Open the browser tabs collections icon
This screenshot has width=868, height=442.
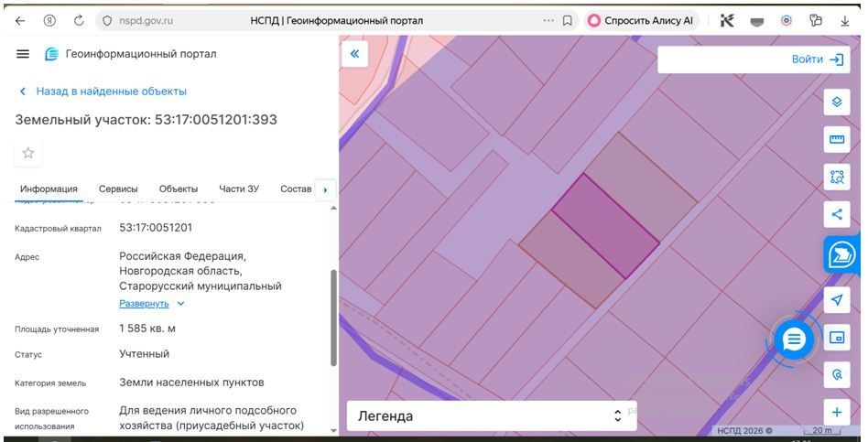pos(816,21)
